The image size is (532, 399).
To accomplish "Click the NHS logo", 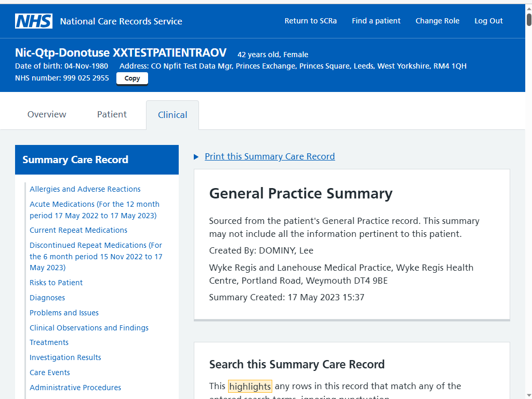I will tap(34, 21).
